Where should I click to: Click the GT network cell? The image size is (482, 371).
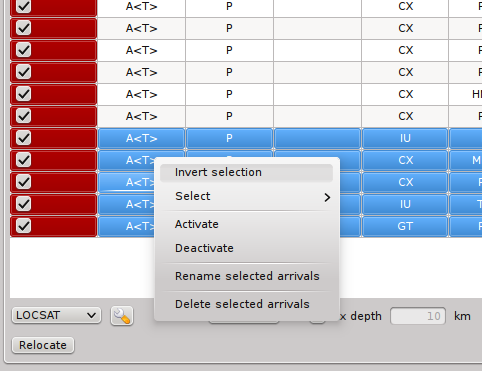click(405, 226)
